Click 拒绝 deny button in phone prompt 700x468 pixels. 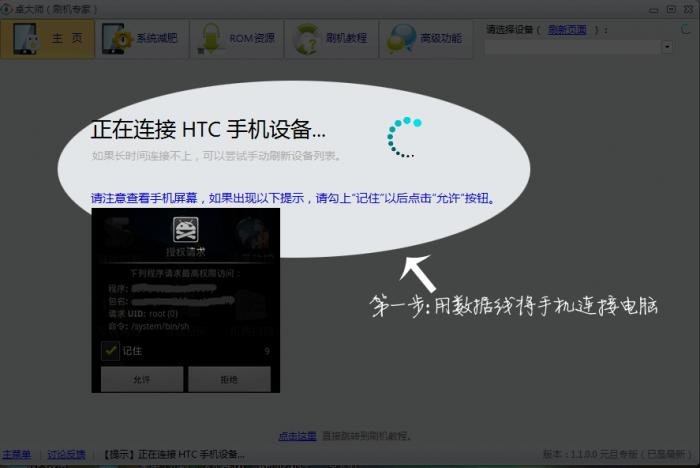(229, 380)
